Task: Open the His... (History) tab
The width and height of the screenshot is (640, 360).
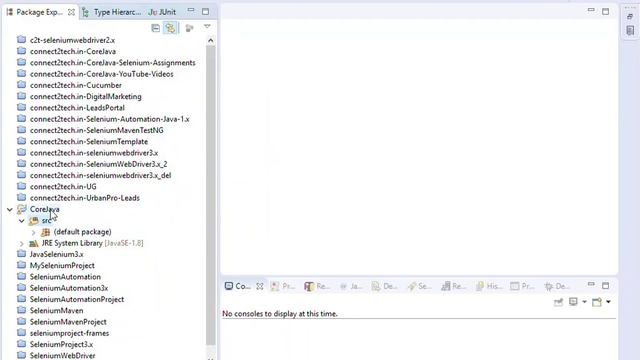Action: pyautogui.click(x=489, y=287)
